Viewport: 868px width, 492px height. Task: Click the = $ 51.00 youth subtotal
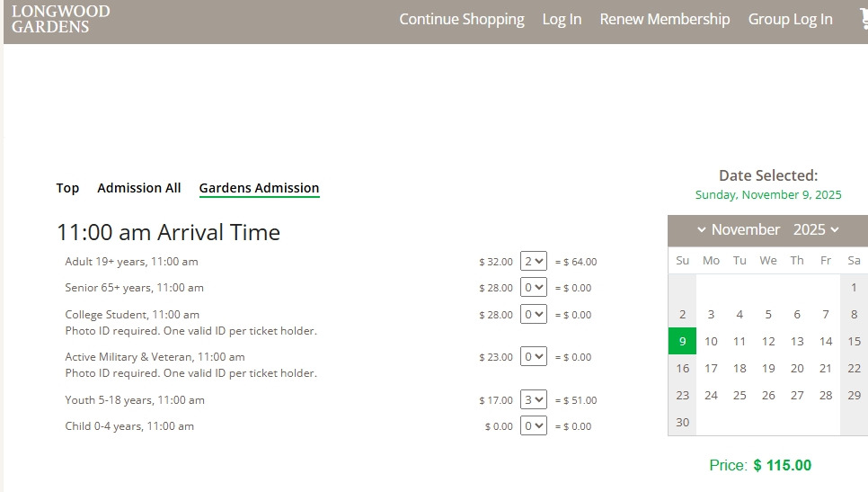(x=576, y=400)
